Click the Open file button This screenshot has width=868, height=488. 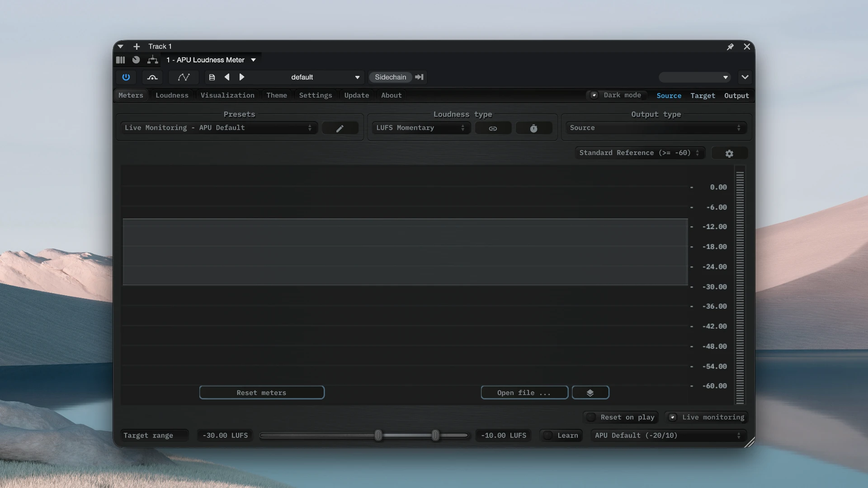point(524,393)
